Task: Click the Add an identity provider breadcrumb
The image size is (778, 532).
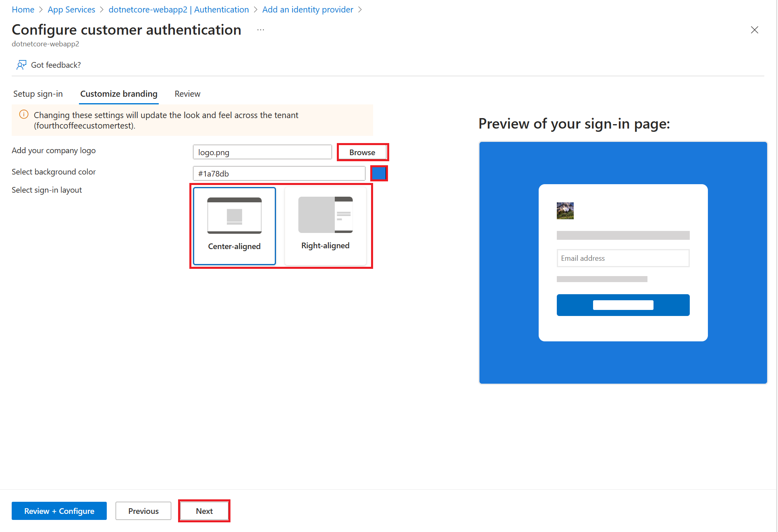Action: (324, 9)
